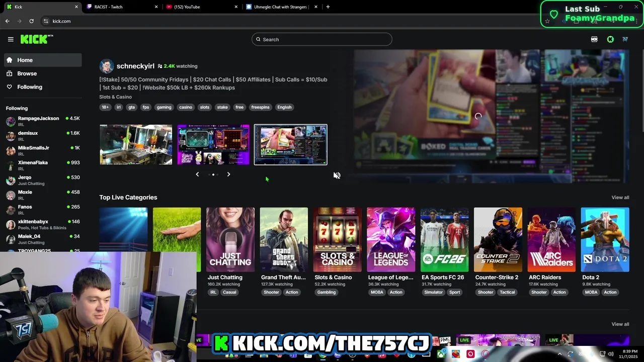
Task: Open Malek_04's channel in the Following list
Action: (x=43, y=239)
